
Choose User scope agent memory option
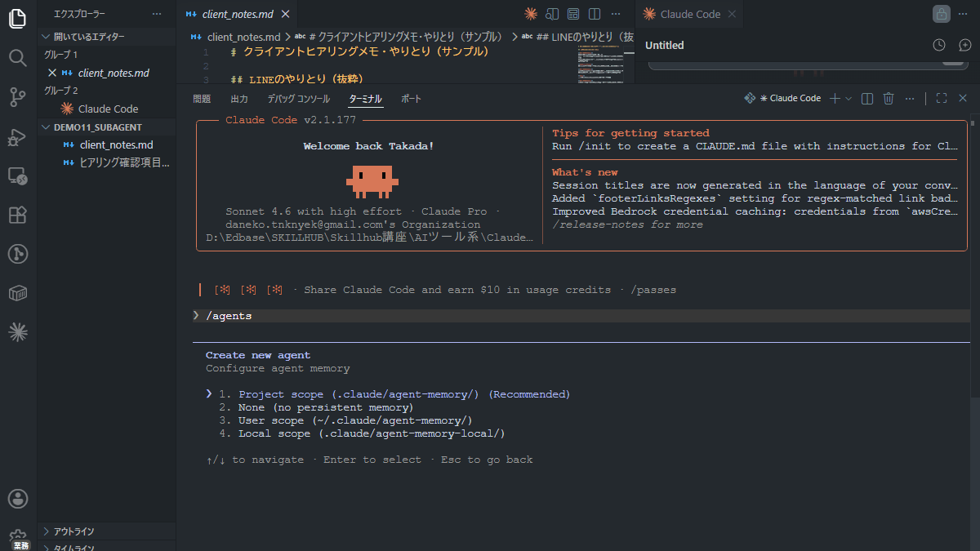pos(345,420)
